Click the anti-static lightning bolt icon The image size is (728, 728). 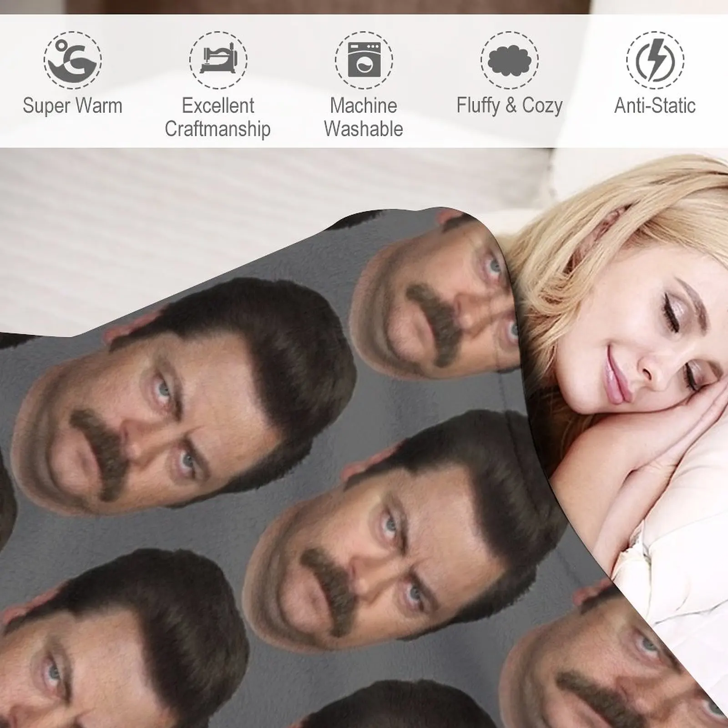[655, 60]
